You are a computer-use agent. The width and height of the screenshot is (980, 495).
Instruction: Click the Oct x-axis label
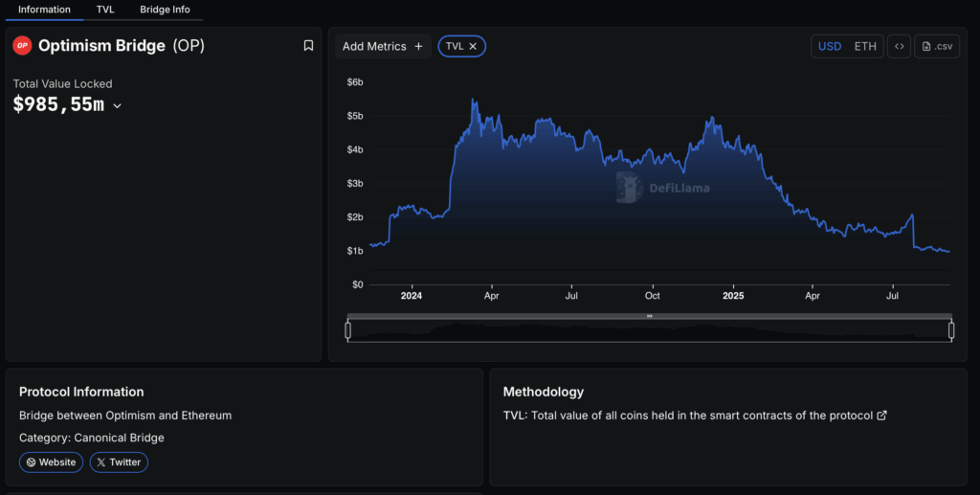652,296
